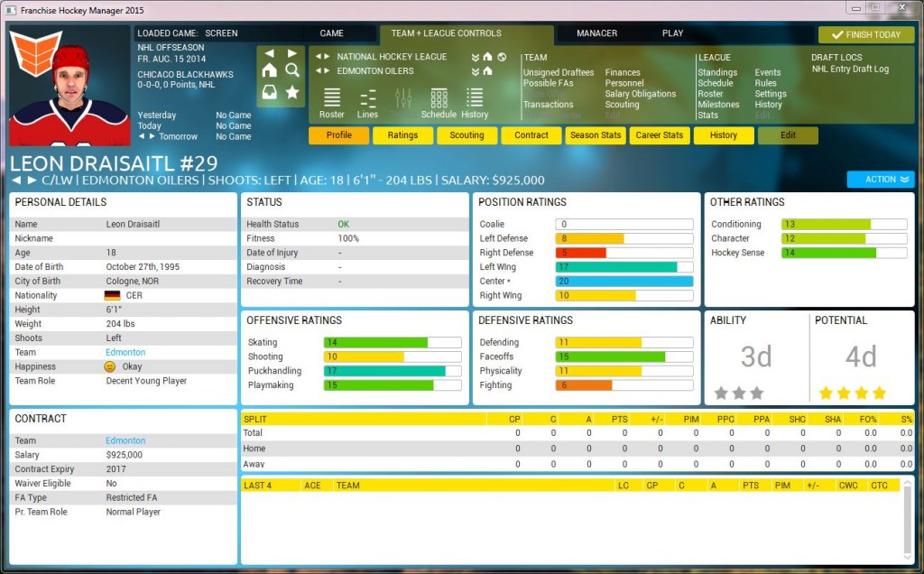This screenshot has width=924, height=574.
Task: Click the Conditioning rating bar
Action: tap(844, 224)
